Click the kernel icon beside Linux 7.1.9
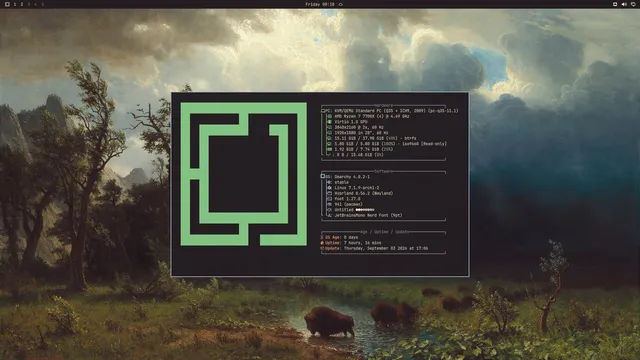 coord(329,188)
